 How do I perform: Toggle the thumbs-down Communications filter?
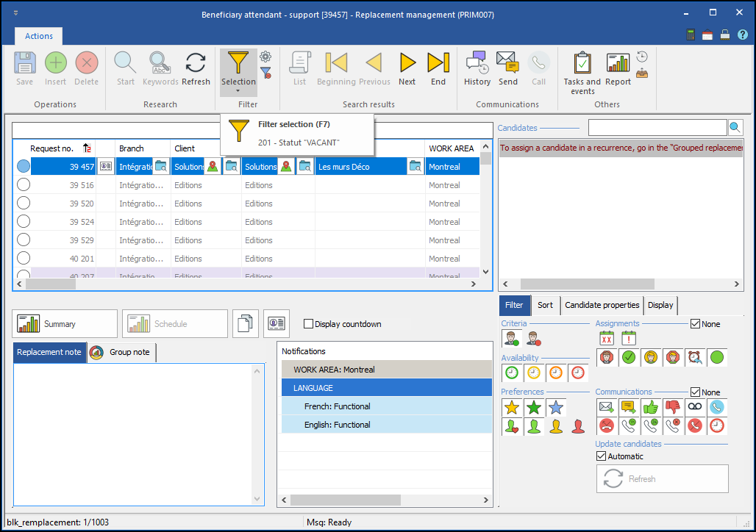pos(673,407)
